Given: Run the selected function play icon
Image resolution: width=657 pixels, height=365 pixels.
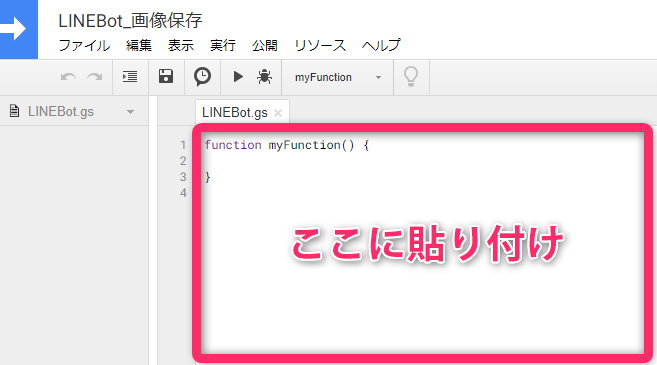Looking at the screenshot, I should point(238,77).
